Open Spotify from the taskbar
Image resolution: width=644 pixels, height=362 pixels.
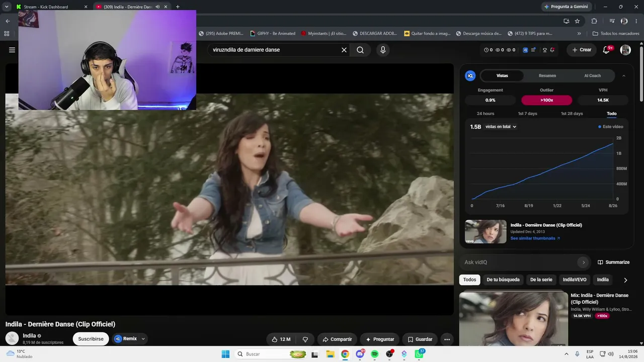374,354
